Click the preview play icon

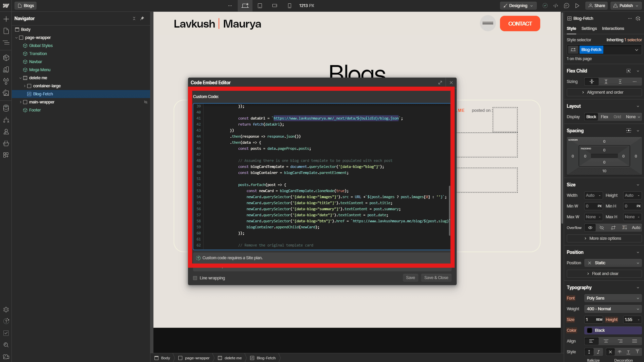click(x=577, y=6)
